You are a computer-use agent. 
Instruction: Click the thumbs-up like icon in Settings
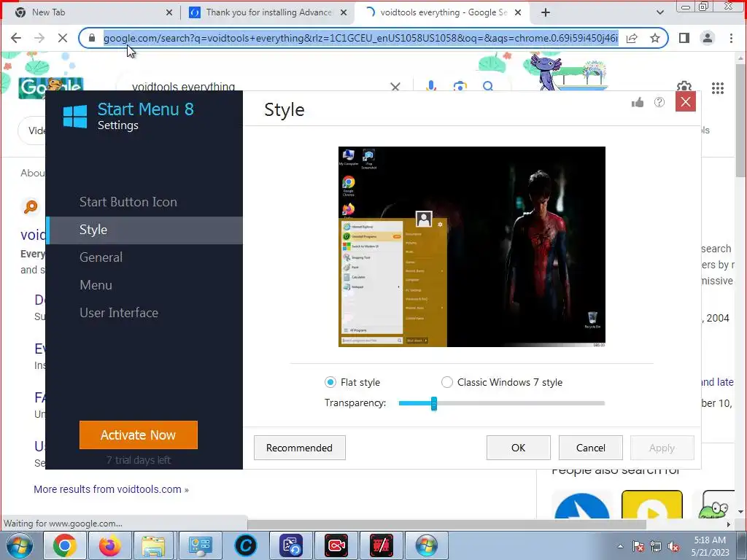coord(638,102)
